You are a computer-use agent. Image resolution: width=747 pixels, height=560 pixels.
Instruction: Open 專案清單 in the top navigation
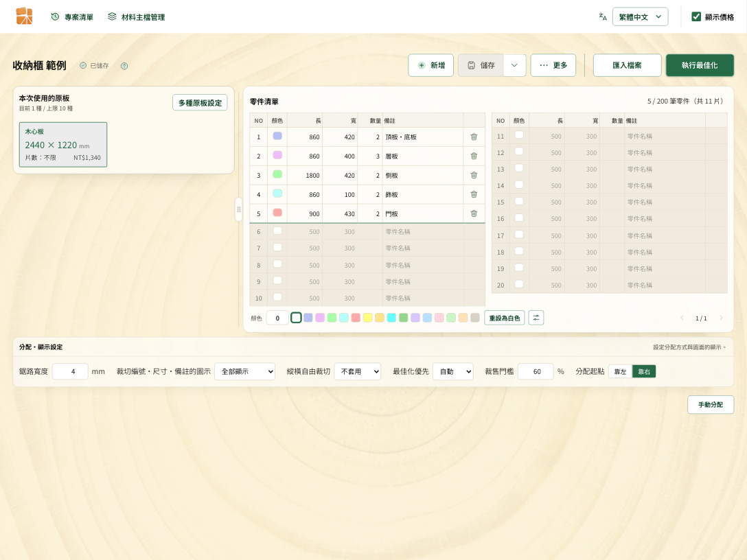[72, 17]
